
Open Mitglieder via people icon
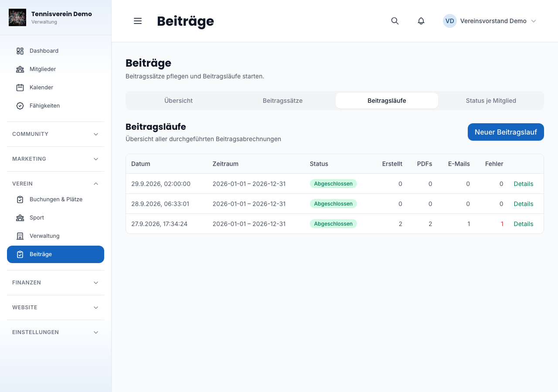(20, 69)
